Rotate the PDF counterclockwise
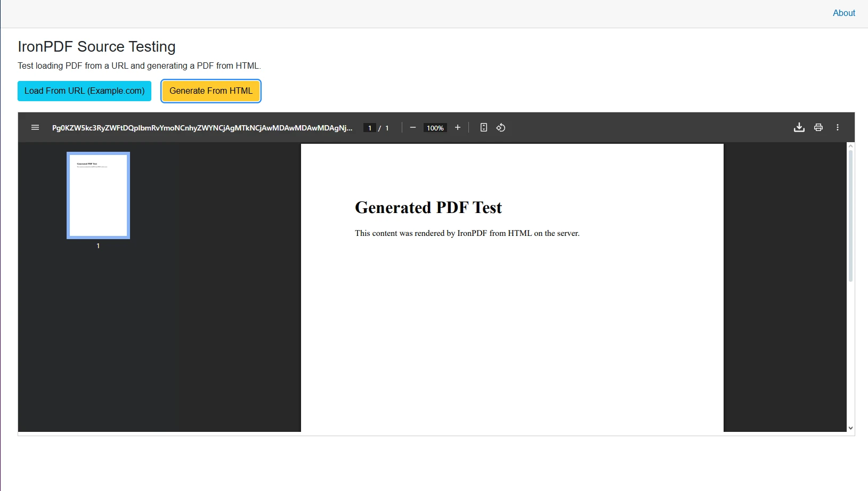Viewport: 868px width, 491px height. click(500, 127)
